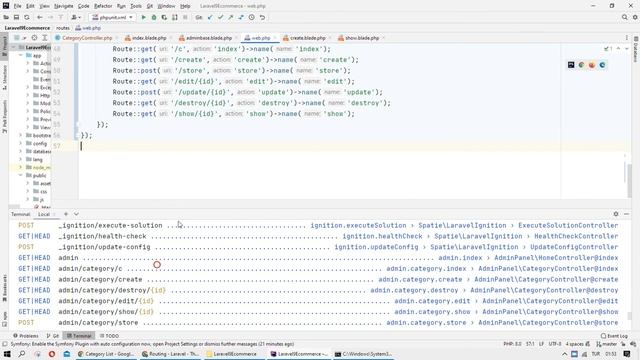This screenshot has width=640, height=360.
Task: Switch to show.blade.php tab
Action: tap(362, 38)
